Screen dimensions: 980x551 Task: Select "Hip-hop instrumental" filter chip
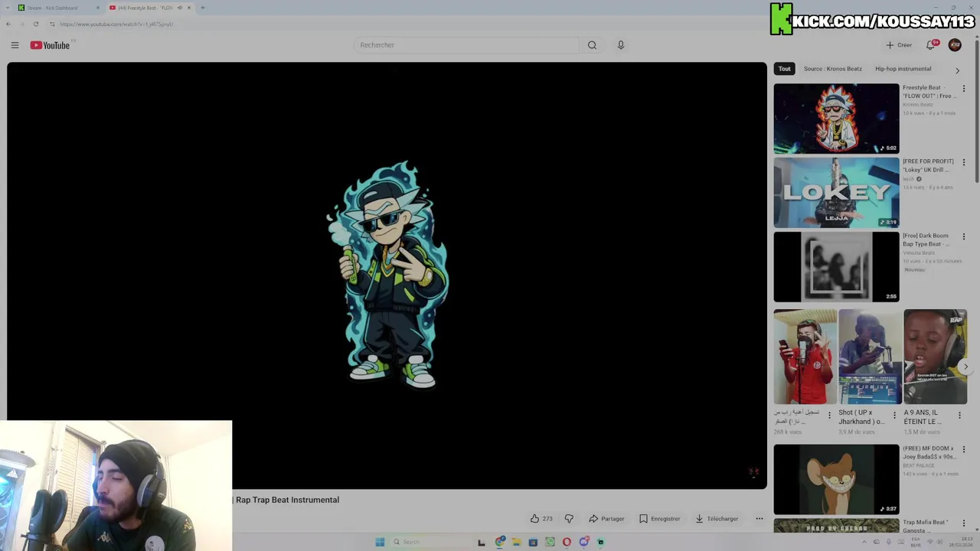tap(903, 69)
